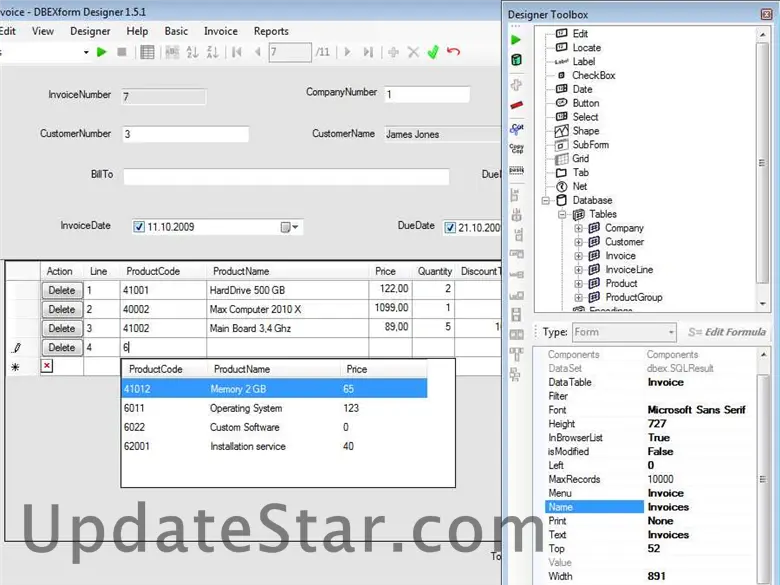This screenshot has height=585, width=780.
Task: Go to previous record arrow
Action: (x=258, y=52)
